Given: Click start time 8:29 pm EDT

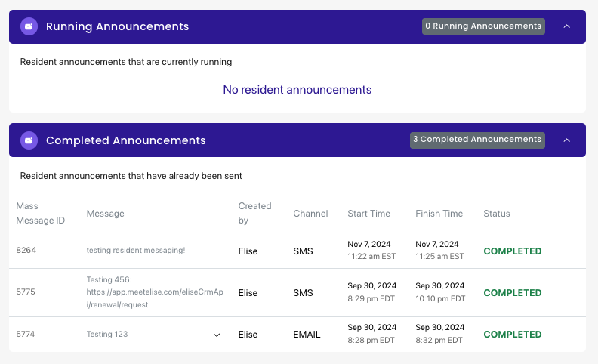Looking at the screenshot, I should 371,299.
